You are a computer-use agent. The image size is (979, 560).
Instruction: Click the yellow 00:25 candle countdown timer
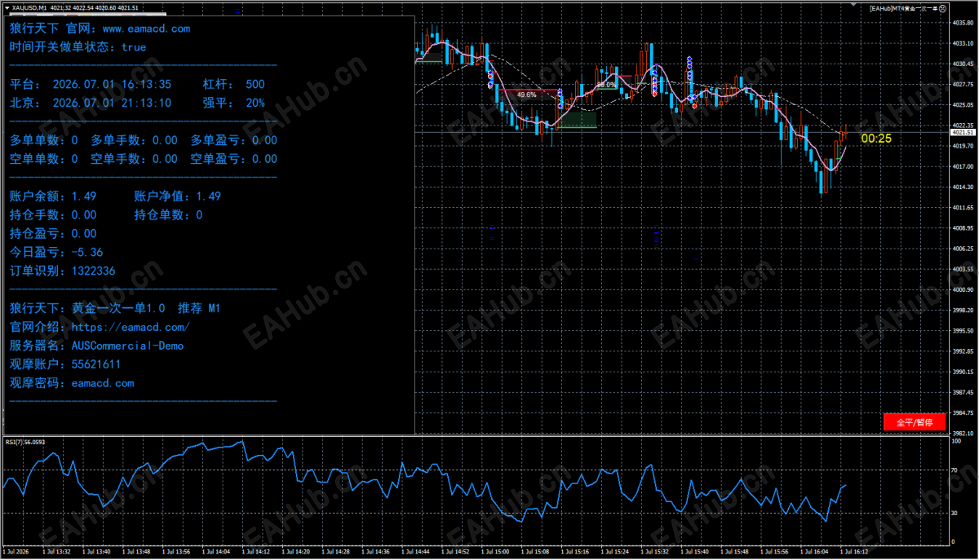(x=876, y=139)
